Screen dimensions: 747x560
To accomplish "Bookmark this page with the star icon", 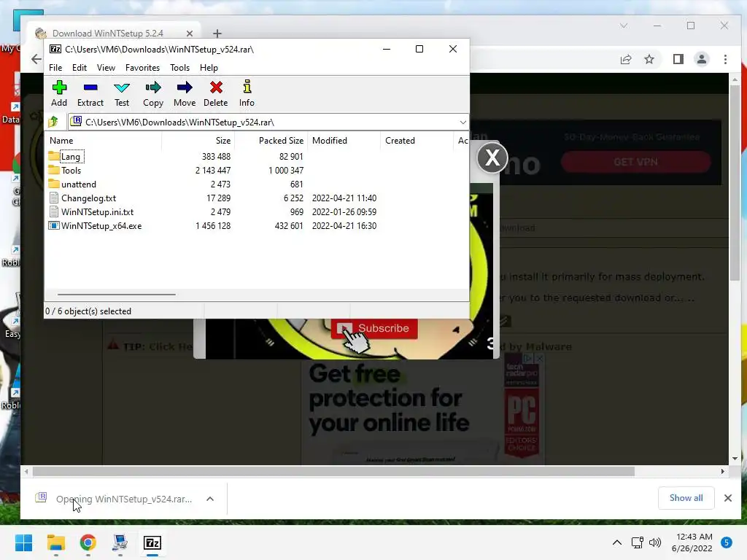I will [x=649, y=59].
